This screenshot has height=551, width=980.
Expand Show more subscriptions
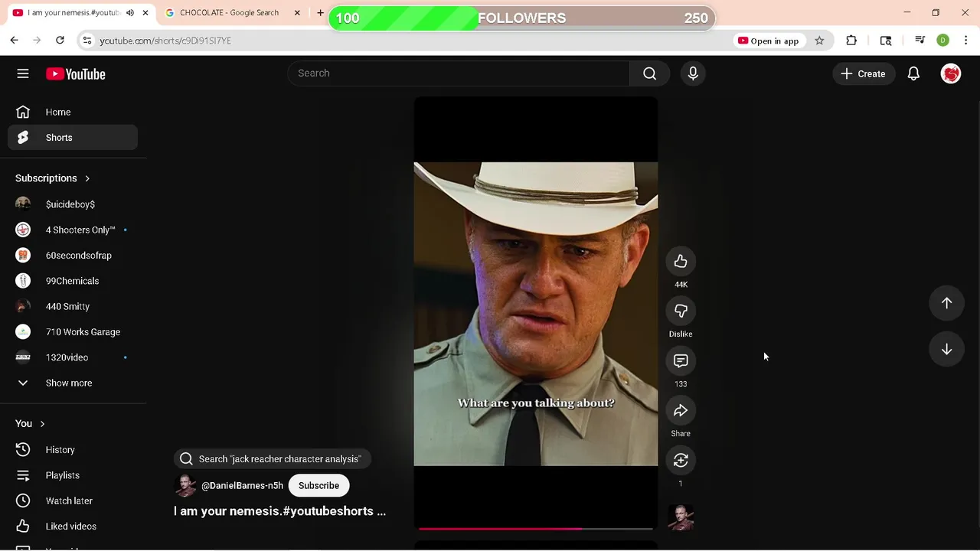coord(73,383)
